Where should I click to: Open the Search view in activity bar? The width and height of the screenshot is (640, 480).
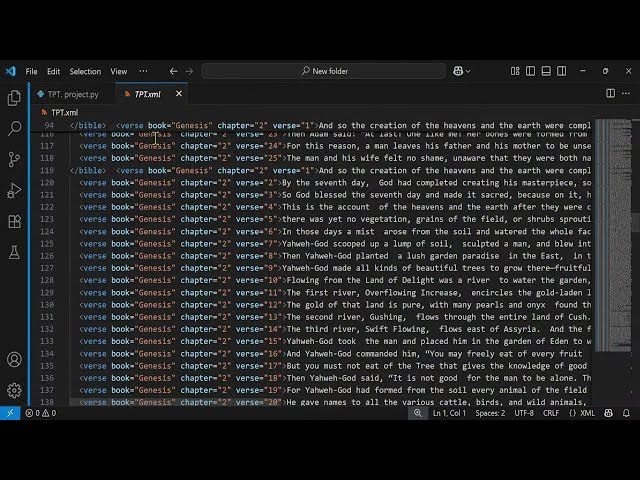point(14,128)
